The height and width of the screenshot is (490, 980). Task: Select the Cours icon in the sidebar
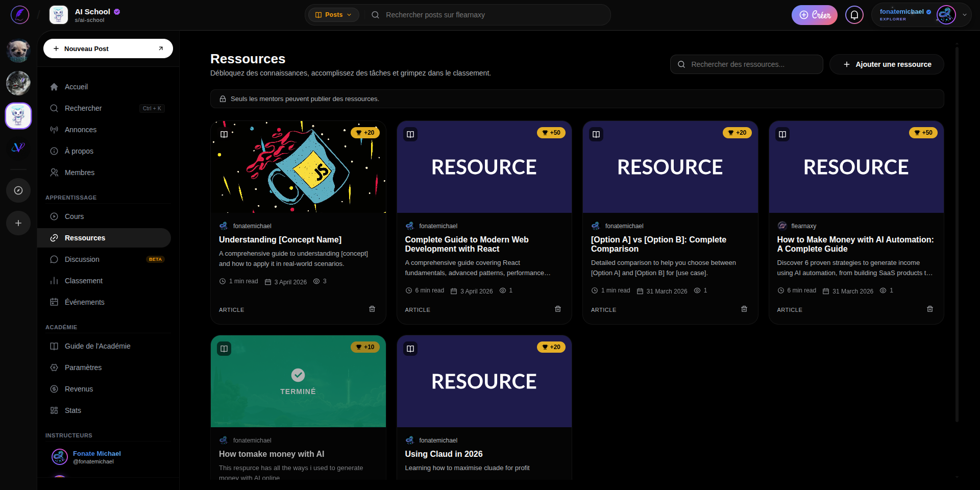(54, 216)
